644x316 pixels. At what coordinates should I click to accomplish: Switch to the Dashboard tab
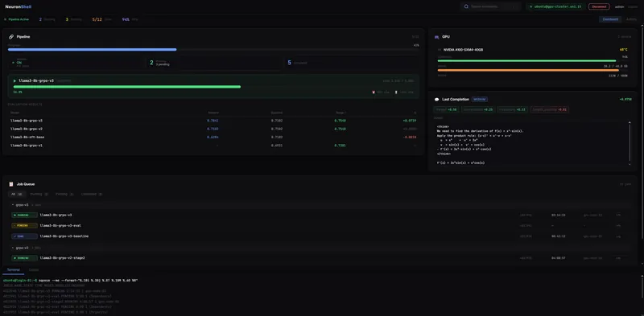pos(610,19)
